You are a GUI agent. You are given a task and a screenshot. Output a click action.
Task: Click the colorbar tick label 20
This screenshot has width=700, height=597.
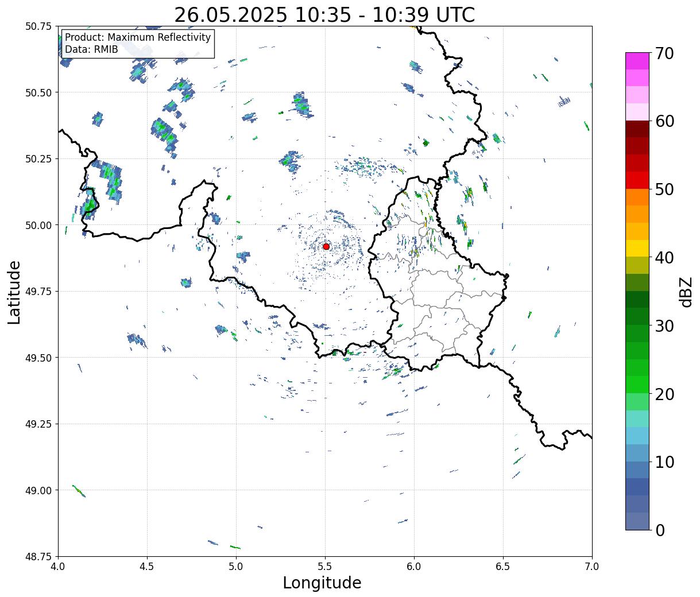[x=664, y=394]
